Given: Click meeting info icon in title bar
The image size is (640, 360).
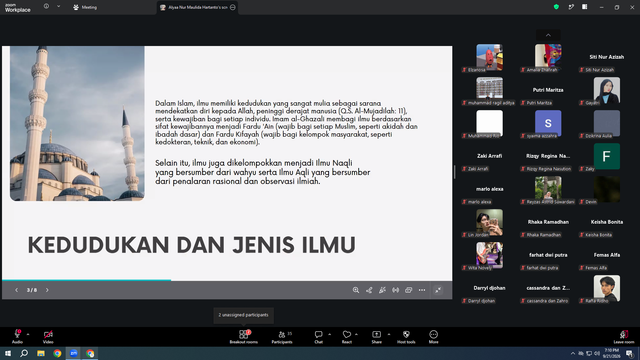Looking at the screenshot, I should pyautogui.click(x=47, y=7).
